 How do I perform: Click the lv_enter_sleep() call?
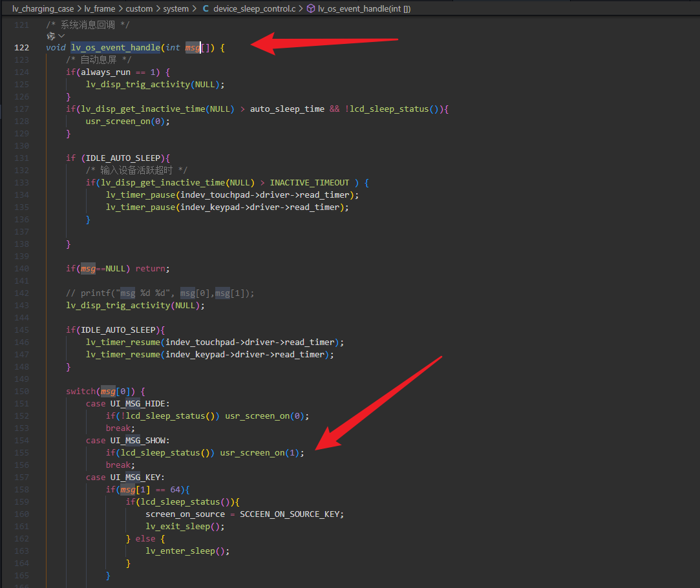[x=187, y=551]
